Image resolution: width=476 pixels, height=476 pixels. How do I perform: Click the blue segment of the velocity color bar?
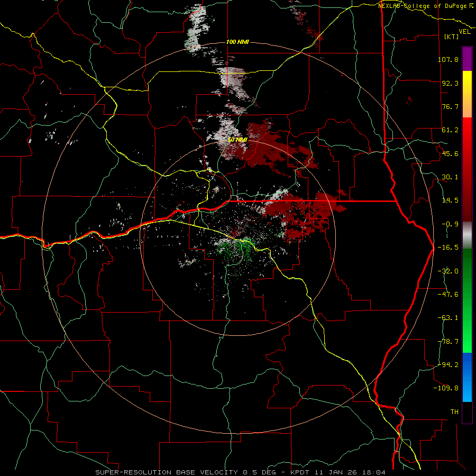click(x=467, y=377)
